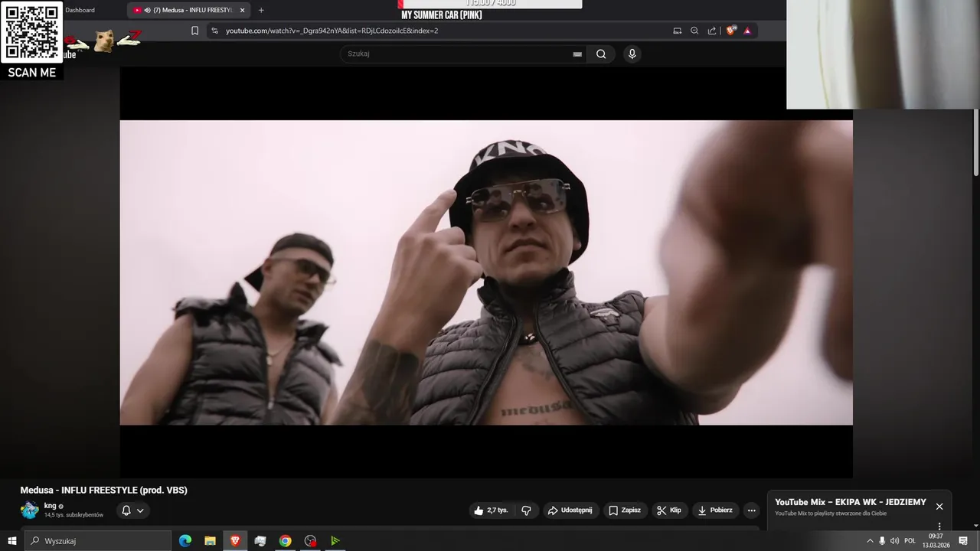
Task: Change input language POL indicator
Action: (910, 541)
